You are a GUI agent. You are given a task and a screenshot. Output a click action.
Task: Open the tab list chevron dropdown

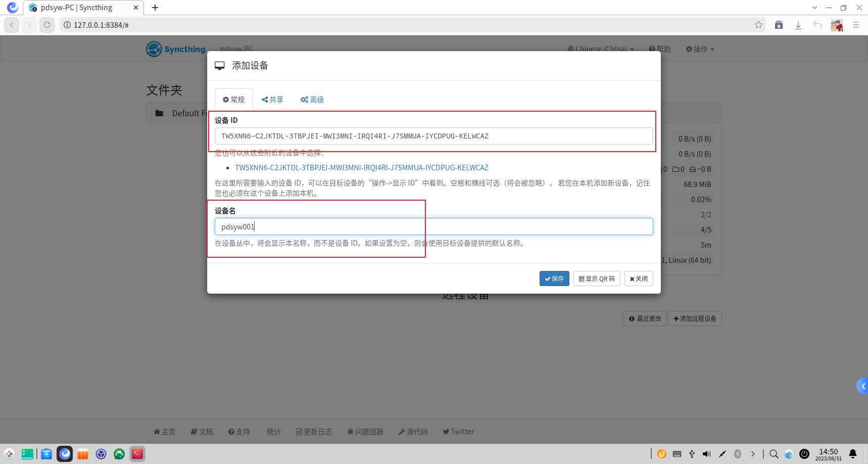pos(814,8)
